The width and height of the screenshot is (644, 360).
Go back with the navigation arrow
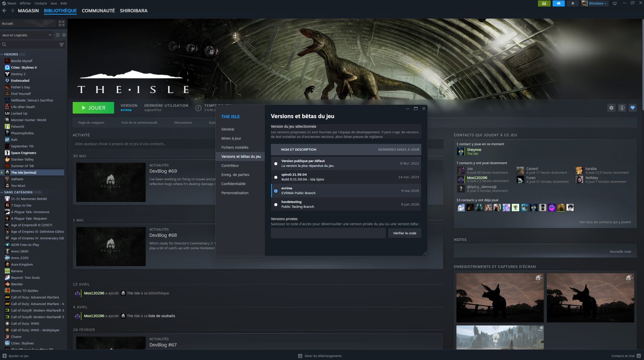click(4, 10)
